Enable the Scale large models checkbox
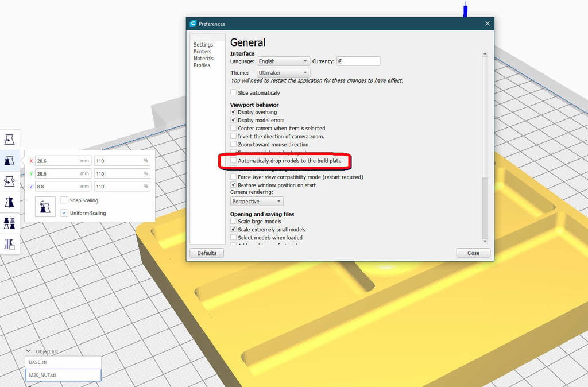The width and height of the screenshot is (588, 387). (x=233, y=221)
